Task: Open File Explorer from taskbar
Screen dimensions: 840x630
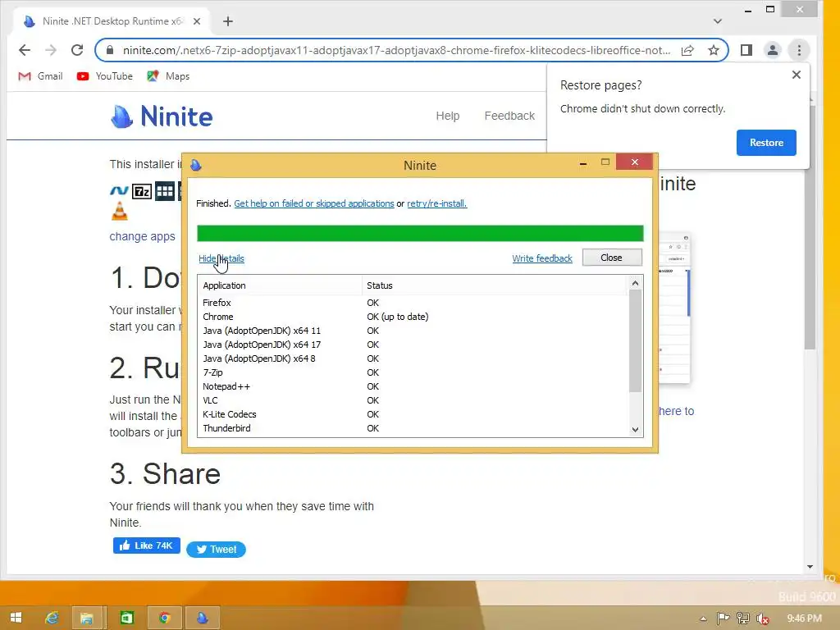Action: [87, 618]
